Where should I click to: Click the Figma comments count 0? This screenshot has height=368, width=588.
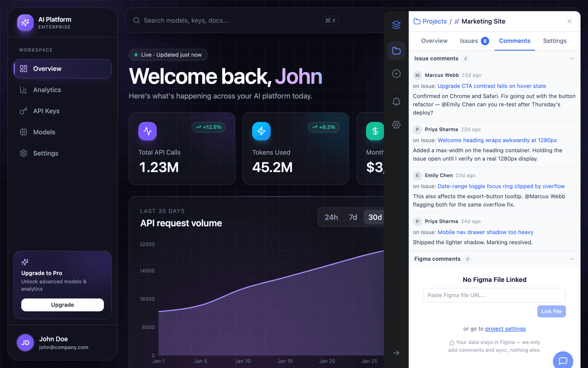468,259
